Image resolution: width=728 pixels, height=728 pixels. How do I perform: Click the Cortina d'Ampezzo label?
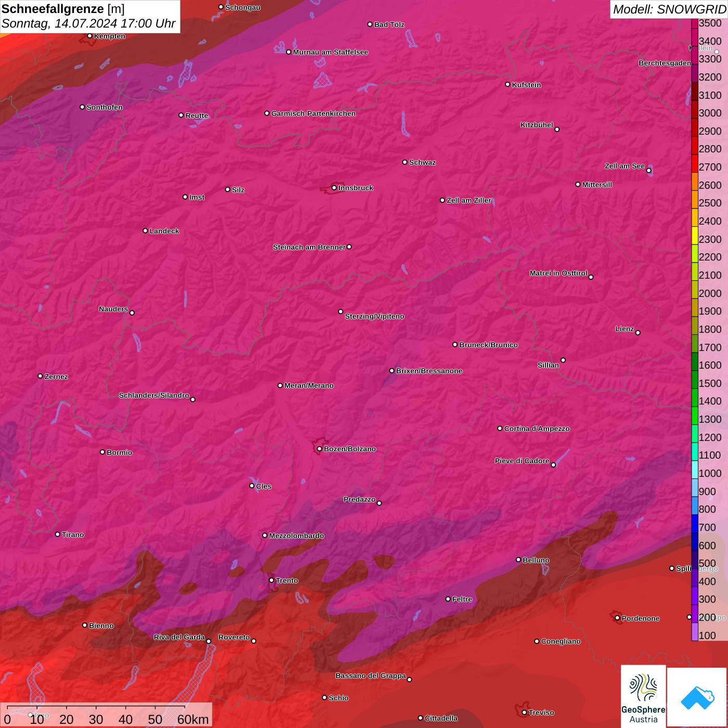tap(537, 428)
